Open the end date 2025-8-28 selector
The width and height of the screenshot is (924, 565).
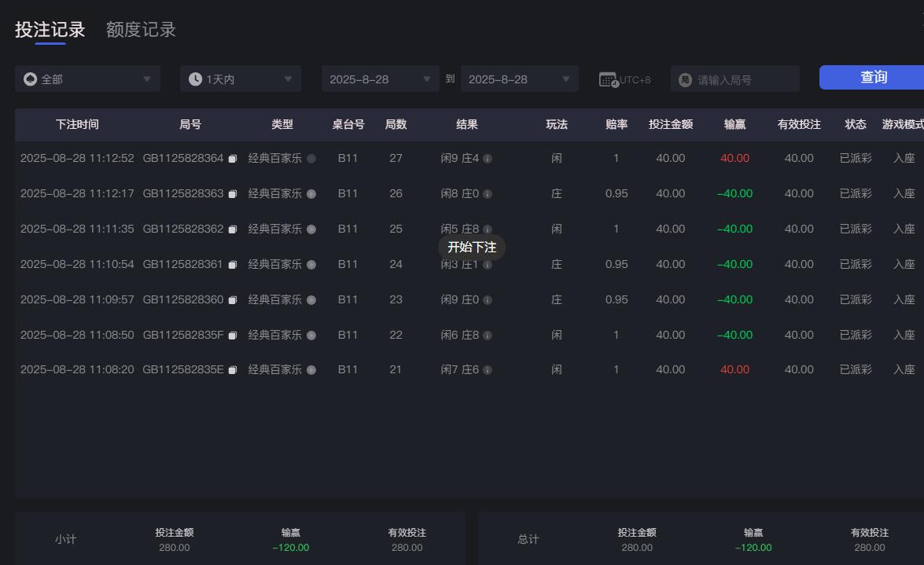tap(519, 79)
